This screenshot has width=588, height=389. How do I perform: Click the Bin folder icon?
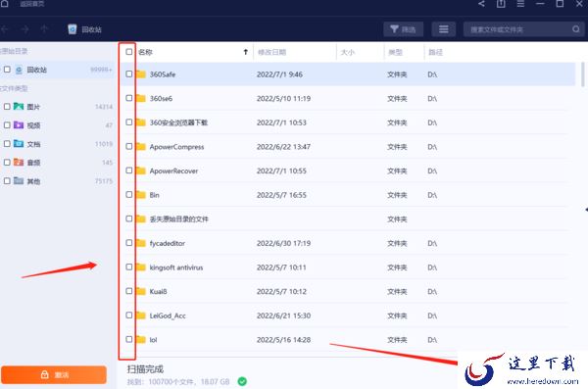click(140, 195)
